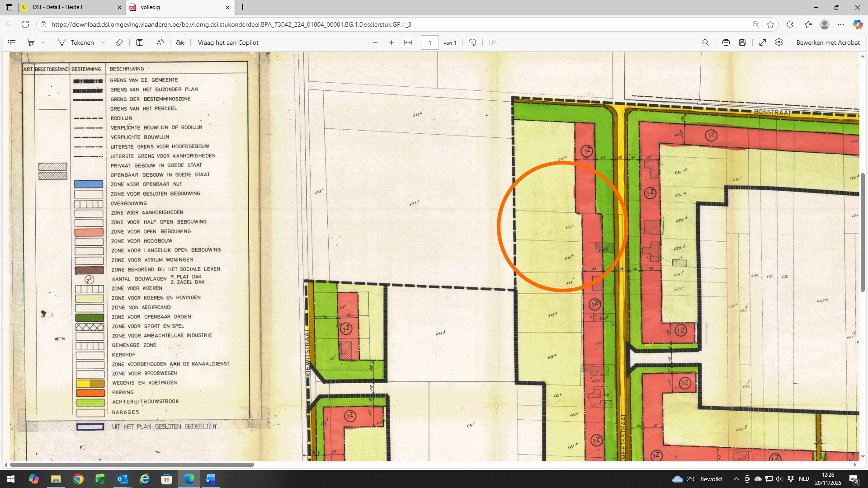Image resolution: width=868 pixels, height=488 pixels.
Task: Click the translate icon in the toolbar
Action: point(180,42)
